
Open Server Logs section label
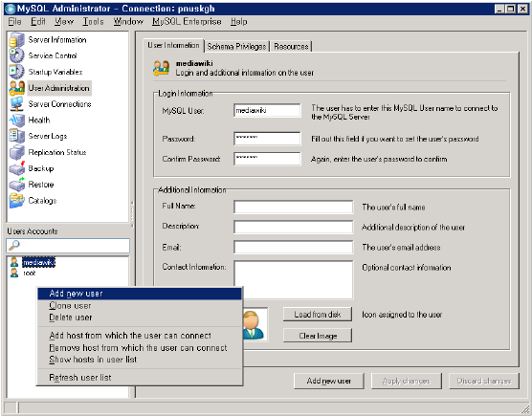click(48, 137)
